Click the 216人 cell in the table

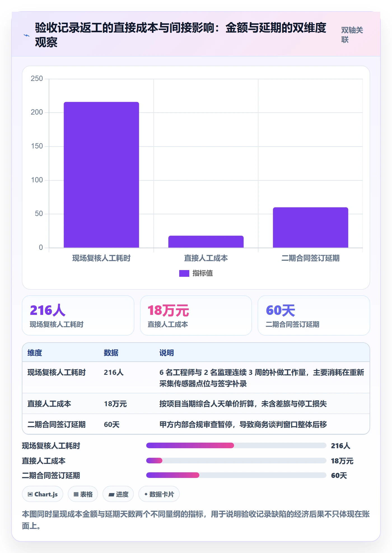tap(114, 372)
